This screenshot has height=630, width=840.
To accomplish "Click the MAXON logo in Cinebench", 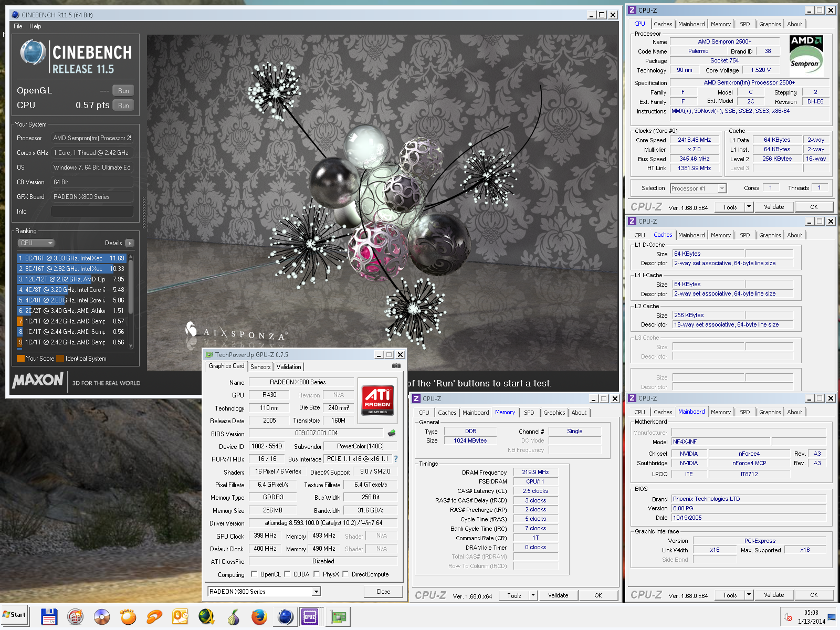I will [38, 380].
